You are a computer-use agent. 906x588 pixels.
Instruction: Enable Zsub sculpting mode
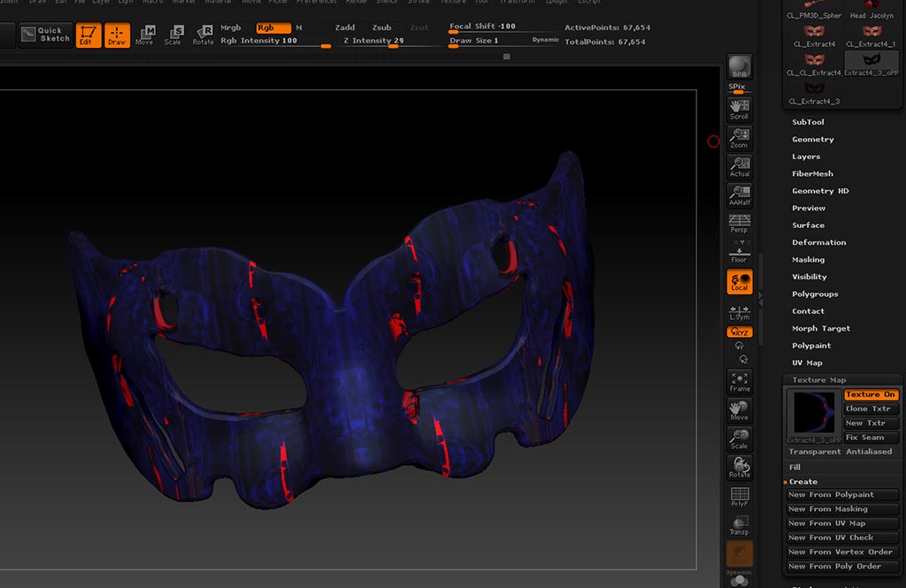[x=381, y=27]
